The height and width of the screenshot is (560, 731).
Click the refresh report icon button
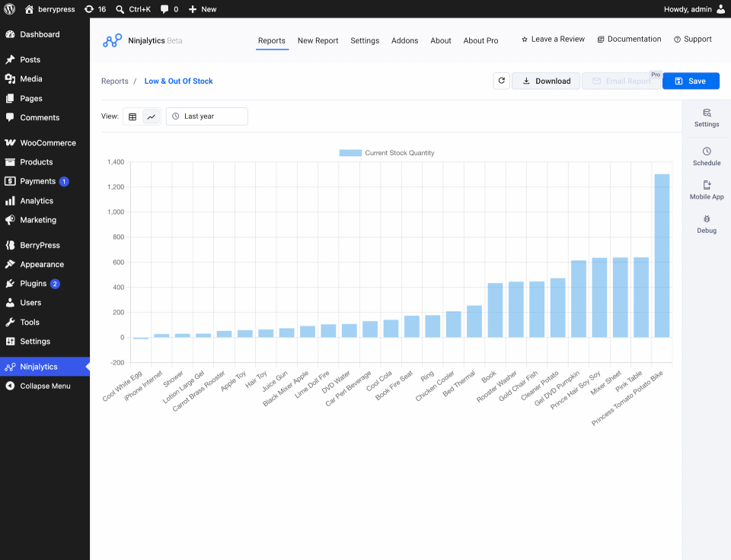coord(502,81)
